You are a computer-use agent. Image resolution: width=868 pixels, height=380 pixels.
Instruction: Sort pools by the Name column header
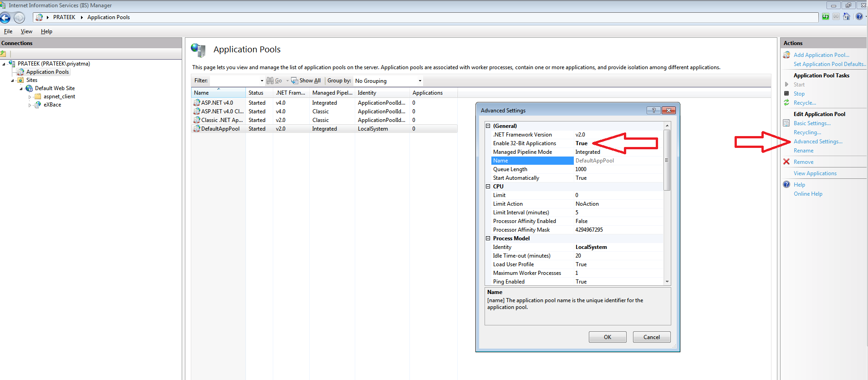tap(219, 93)
